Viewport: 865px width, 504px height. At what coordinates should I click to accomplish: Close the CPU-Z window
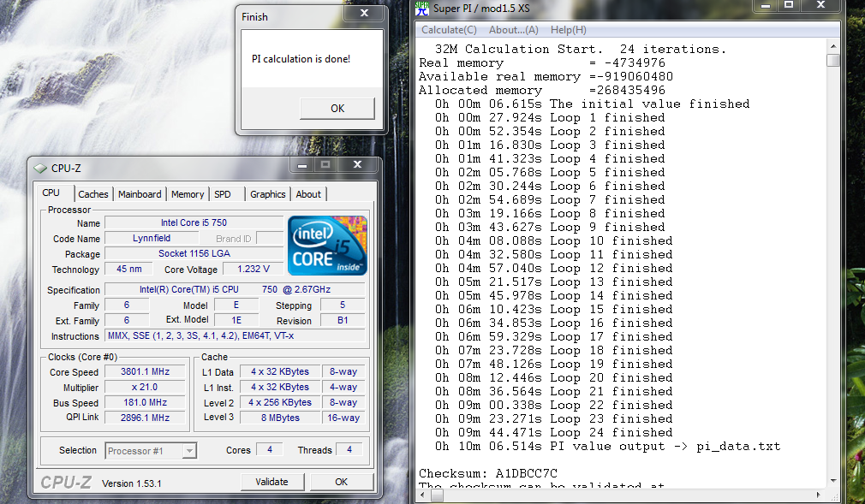click(x=357, y=164)
